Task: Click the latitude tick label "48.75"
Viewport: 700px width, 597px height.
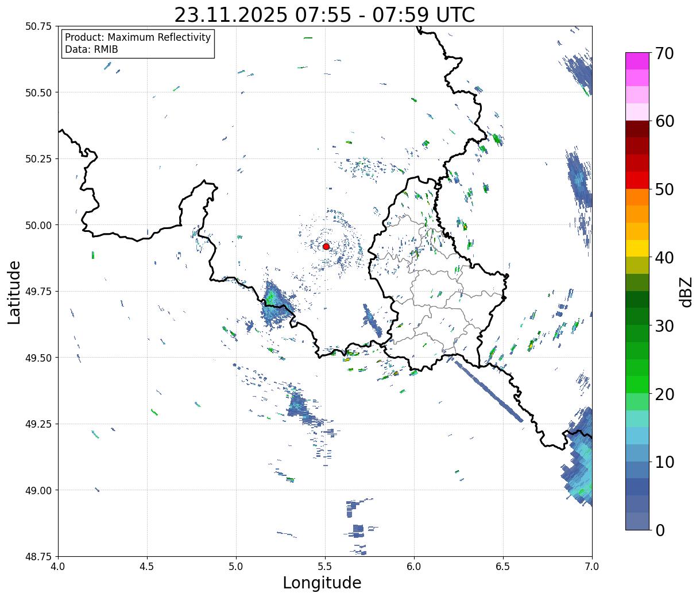Action: coord(38,556)
